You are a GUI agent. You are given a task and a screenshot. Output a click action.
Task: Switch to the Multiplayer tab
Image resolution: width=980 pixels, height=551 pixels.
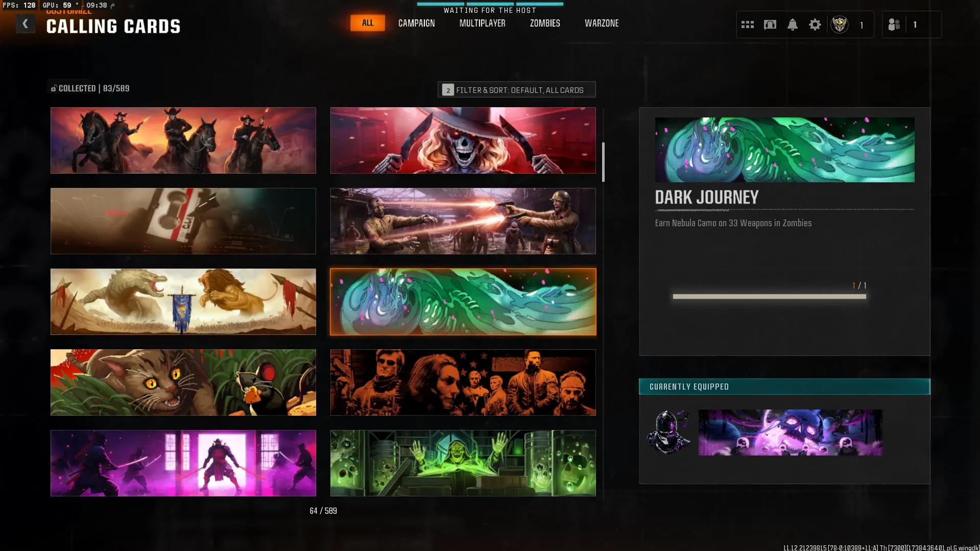pos(482,23)
